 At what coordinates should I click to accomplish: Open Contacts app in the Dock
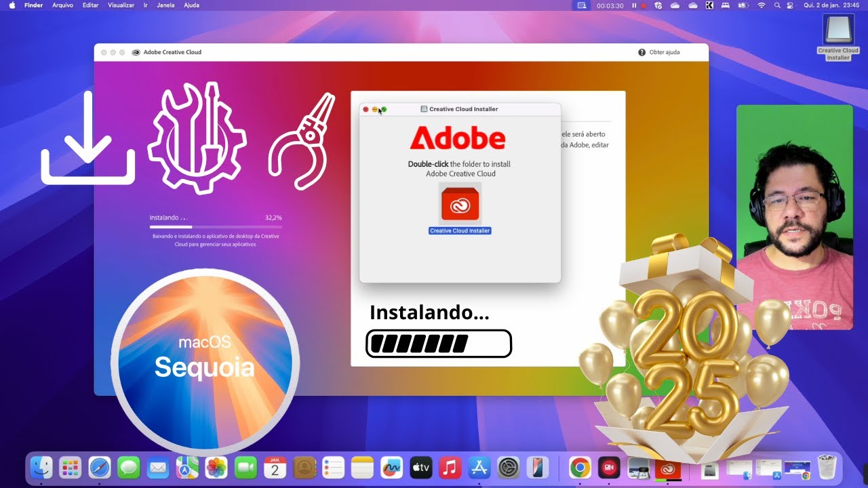click(304, 468)
